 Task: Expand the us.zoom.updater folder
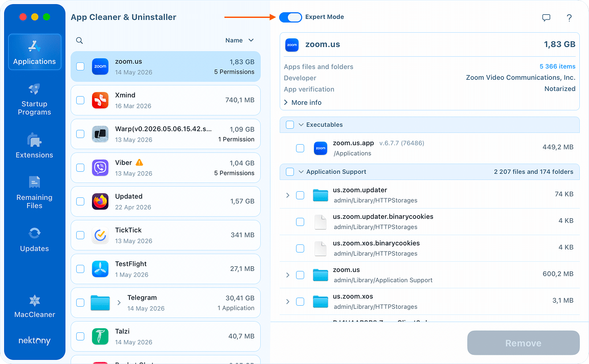tap(288, 195)
